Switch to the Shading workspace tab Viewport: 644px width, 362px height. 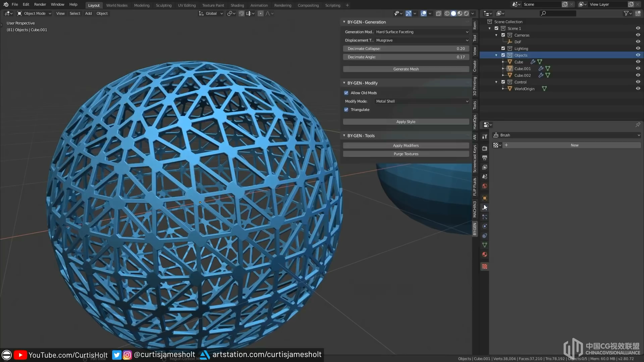(237, 5)
